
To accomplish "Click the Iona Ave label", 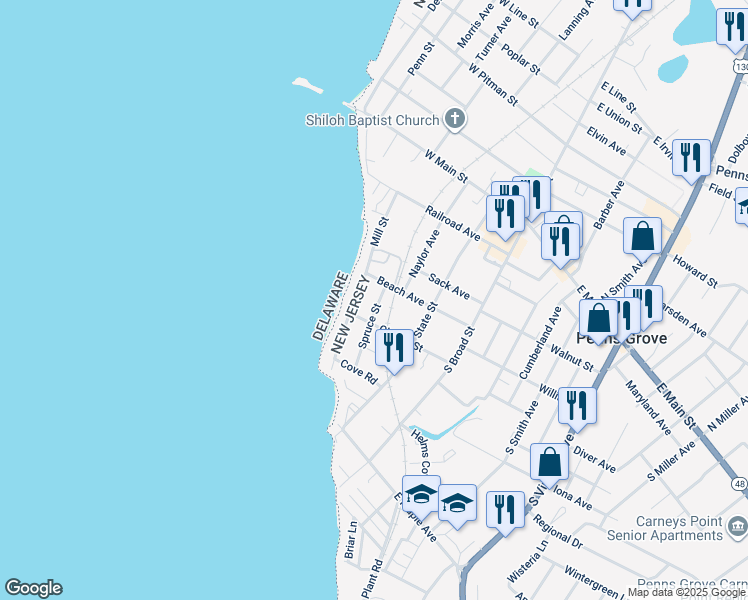I will click(x=573, y=498).
